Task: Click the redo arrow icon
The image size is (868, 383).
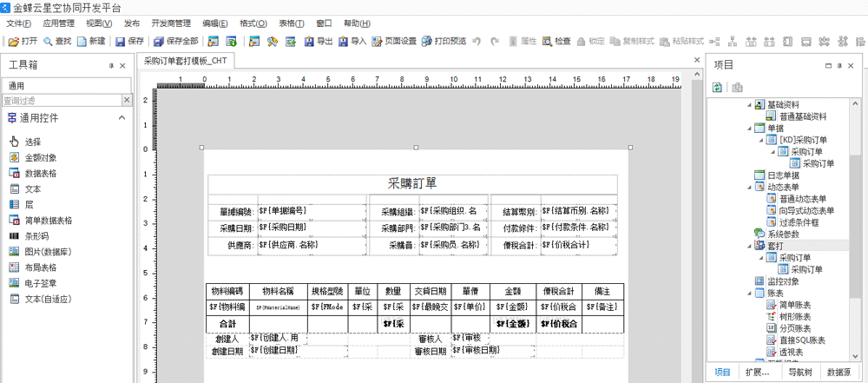Action: click(x=495, y=41)
